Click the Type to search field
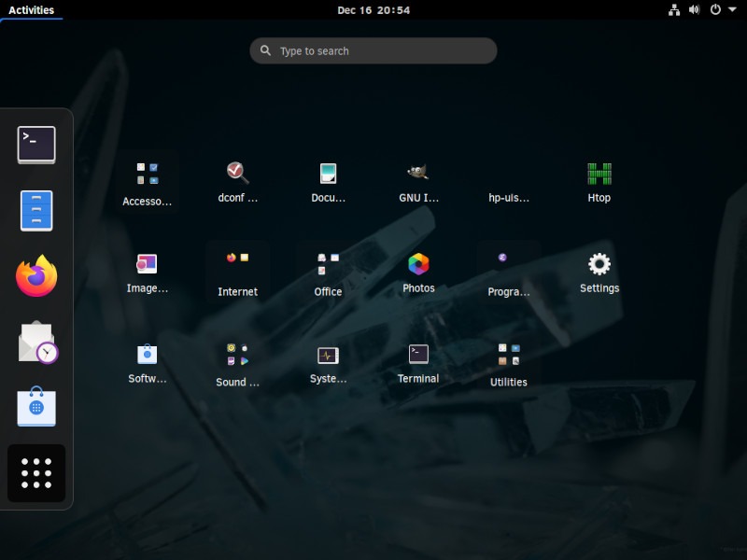 [x=373, y=50]
